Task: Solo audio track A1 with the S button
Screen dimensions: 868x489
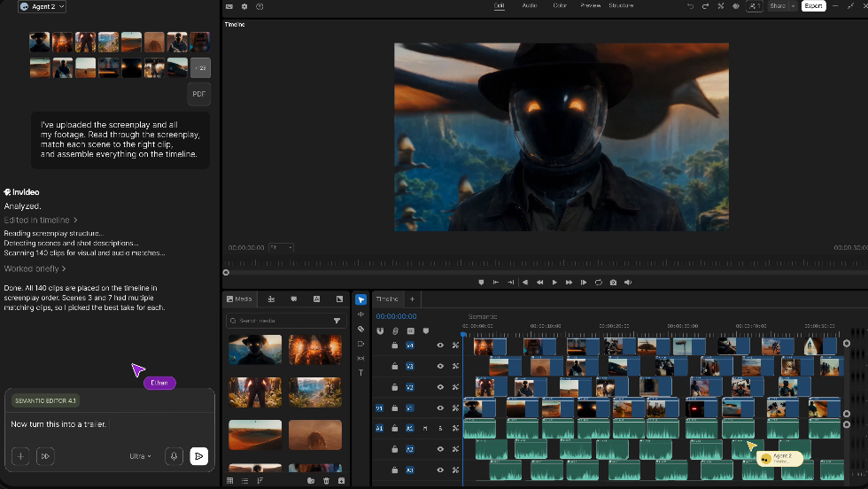Action: click(441, 428)
